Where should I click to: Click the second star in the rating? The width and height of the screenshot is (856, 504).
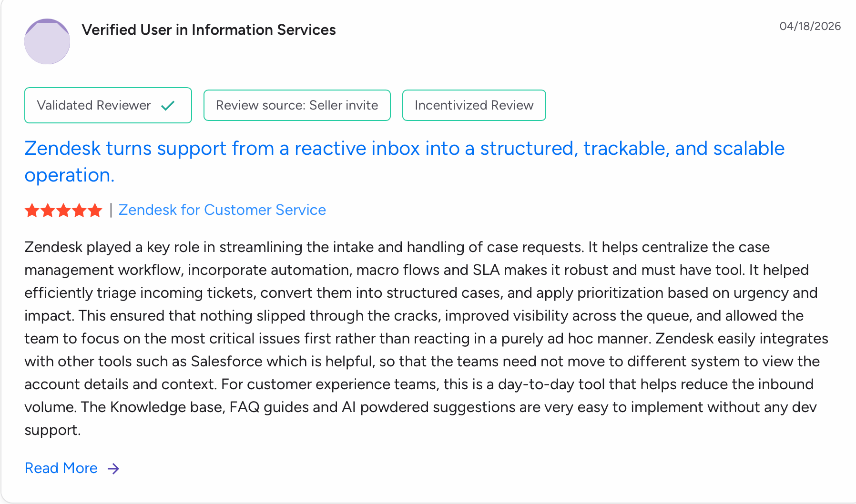coord(48,210)
